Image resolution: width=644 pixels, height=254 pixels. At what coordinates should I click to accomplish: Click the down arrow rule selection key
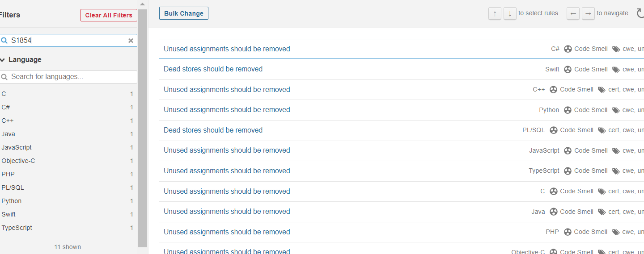pos(510,13)
